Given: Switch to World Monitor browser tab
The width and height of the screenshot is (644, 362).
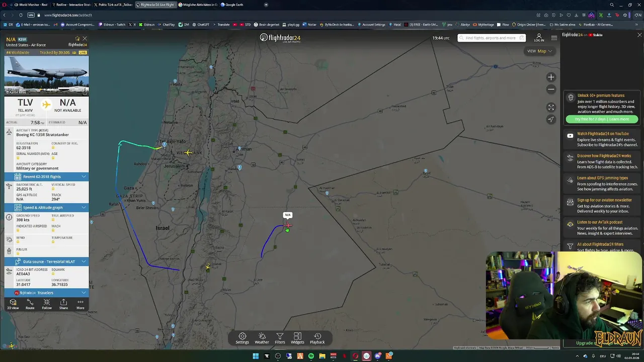Looking at the screenshot, I should tap(32, 5).
